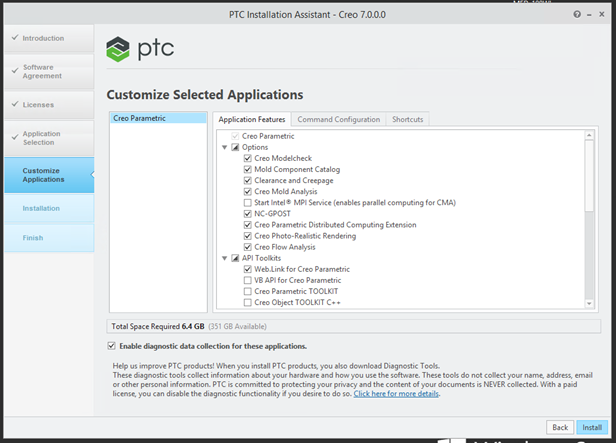Screen dimensions: 616x443
Task: Click the PTC logo
Action: pos(140,49)
